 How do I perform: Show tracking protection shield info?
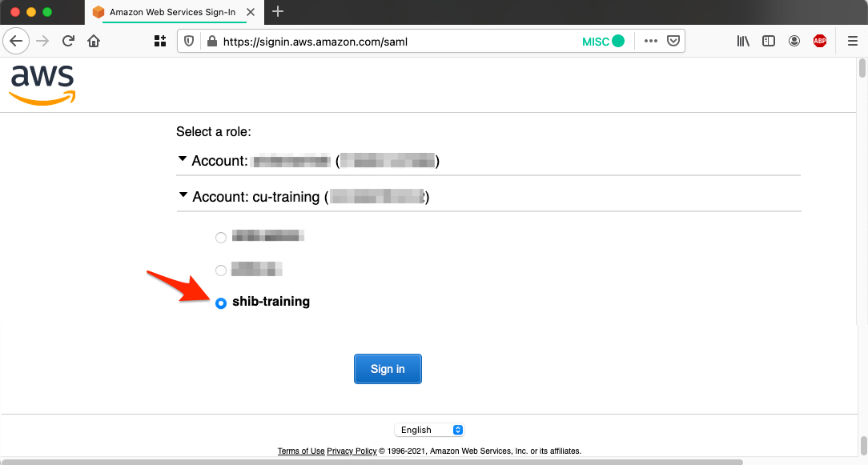(x=189, y=41)
